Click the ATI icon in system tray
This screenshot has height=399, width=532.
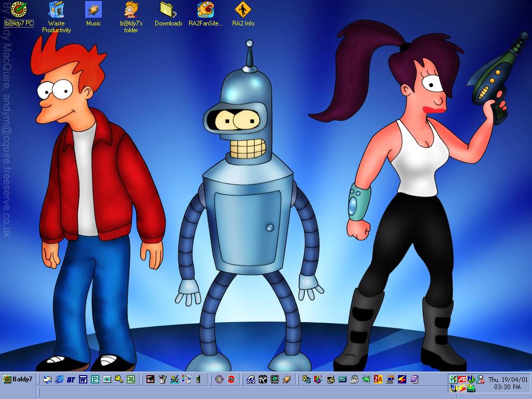pyautogui.click(x=461, y=379)
